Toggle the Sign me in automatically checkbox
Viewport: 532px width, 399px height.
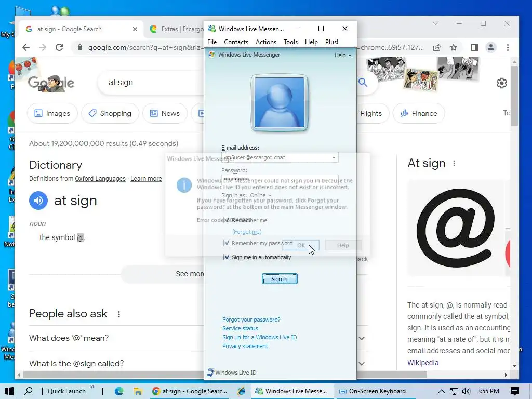tap(227, 257)
